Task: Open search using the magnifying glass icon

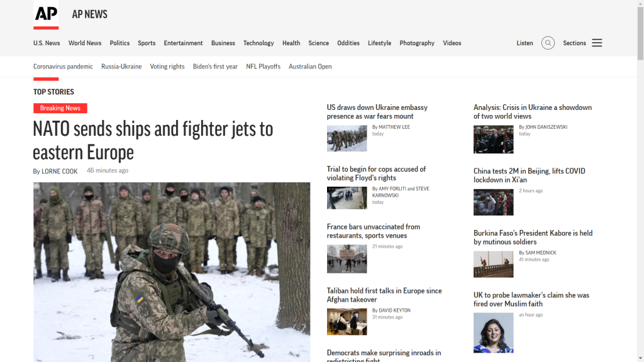Action: point(547,43)
